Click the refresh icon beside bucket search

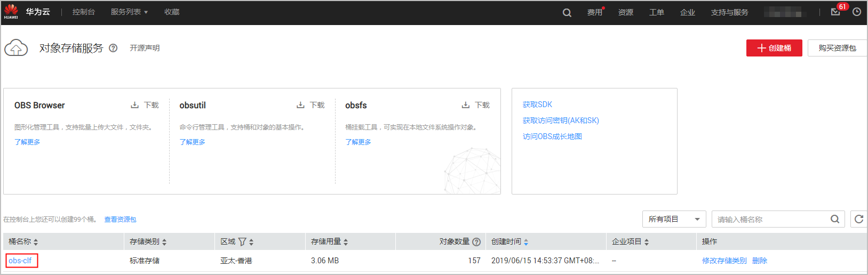click(x=859, y=219)
